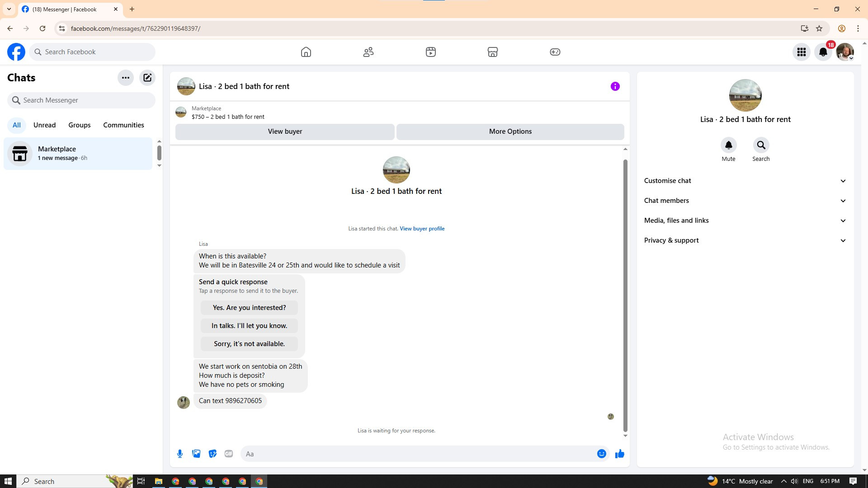Screen dimensions: 868x488
Task: Open the emoji picker in message box
Action: 601,454
